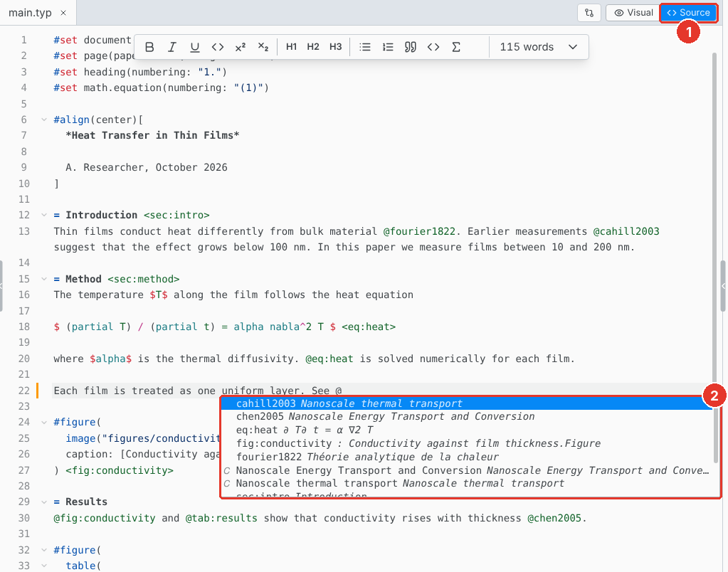Insert a level 1 heading (H1)
The width and height of the screenshot is (728, 572).
(x=291, y=47)
